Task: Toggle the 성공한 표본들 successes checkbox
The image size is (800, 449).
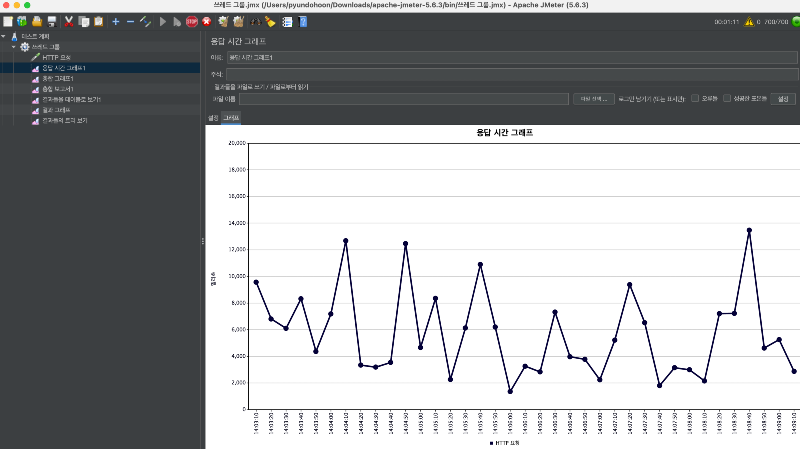Action: 727,98
